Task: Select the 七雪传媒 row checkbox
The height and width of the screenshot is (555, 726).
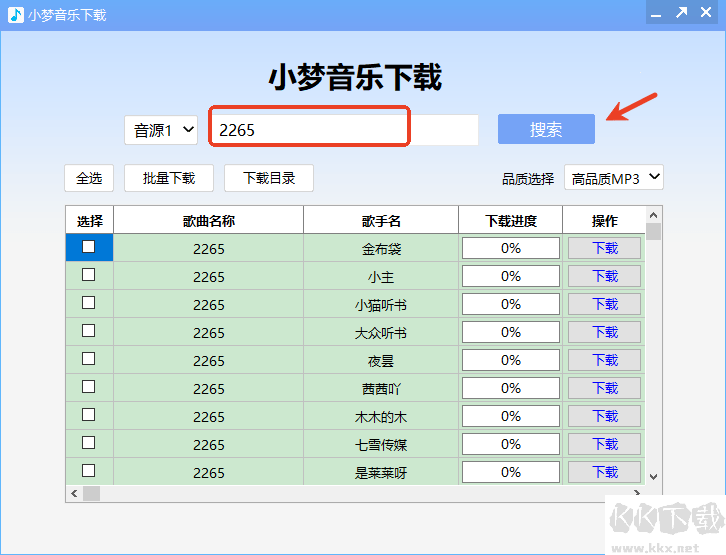Action: coord(88,443)
